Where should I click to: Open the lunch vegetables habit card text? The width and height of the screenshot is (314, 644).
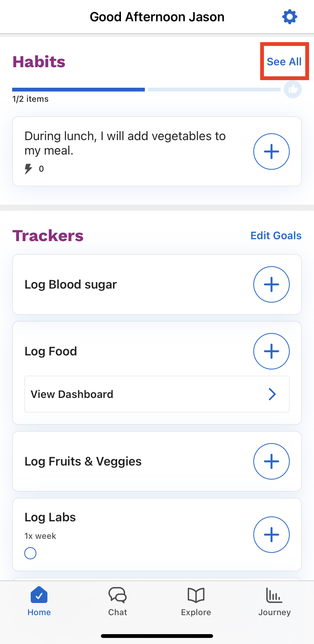point(125,143)
